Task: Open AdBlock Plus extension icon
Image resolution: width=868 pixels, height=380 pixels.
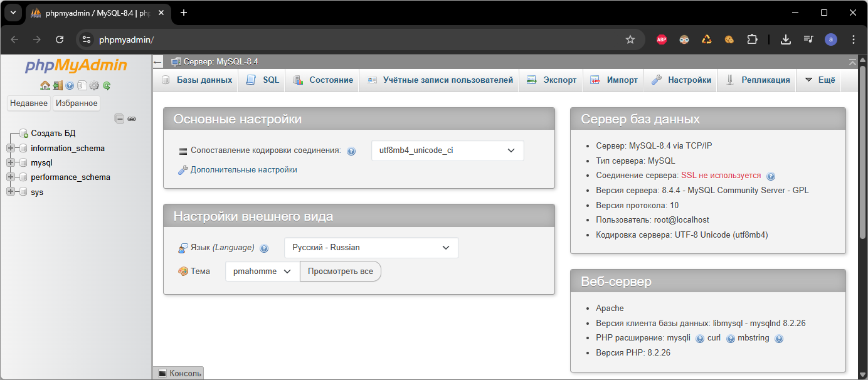Action: point(662,40)
